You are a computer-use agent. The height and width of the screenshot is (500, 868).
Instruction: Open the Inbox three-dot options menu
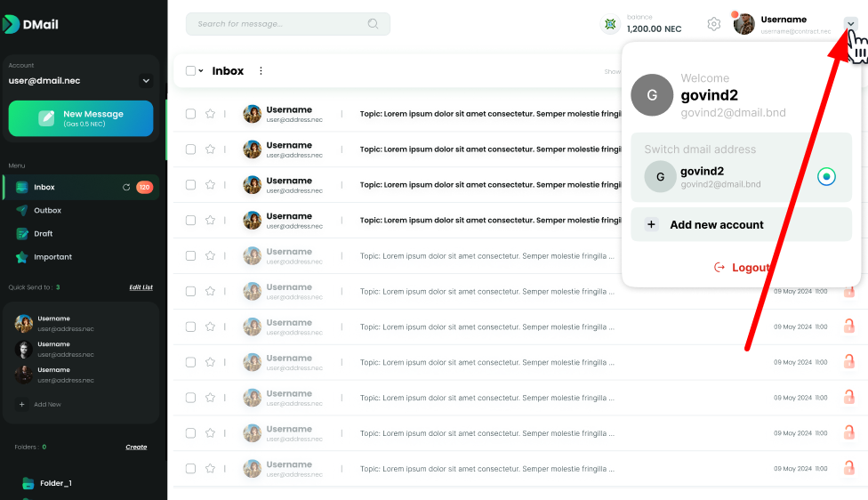[x=261, y=71]
